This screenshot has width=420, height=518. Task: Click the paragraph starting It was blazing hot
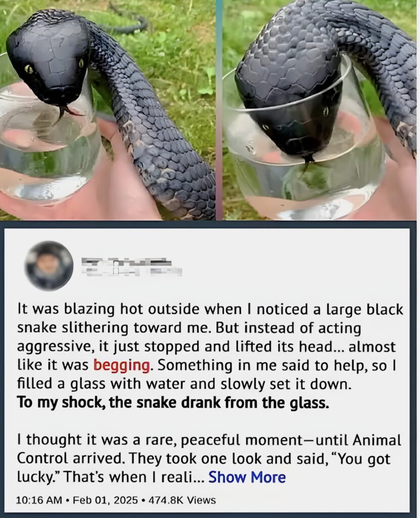210,347
